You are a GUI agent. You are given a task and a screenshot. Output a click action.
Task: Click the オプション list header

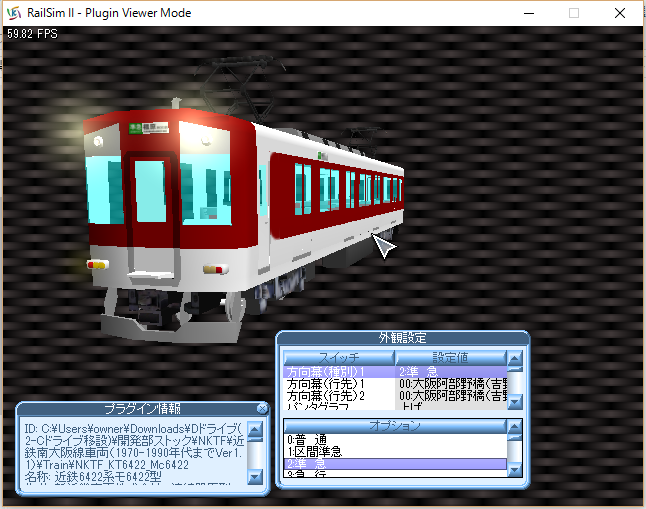(395, 426)
